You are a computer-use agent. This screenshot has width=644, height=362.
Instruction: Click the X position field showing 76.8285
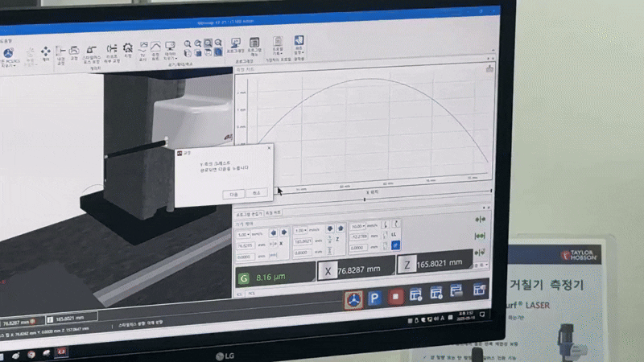point(246,245)
